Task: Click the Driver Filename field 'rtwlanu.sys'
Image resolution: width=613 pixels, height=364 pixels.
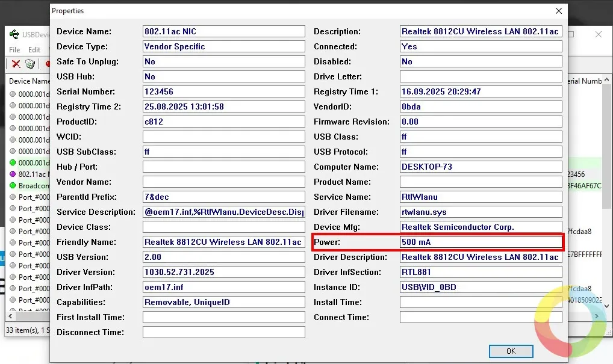Action: pyautogui.click(x=481, y=212)
